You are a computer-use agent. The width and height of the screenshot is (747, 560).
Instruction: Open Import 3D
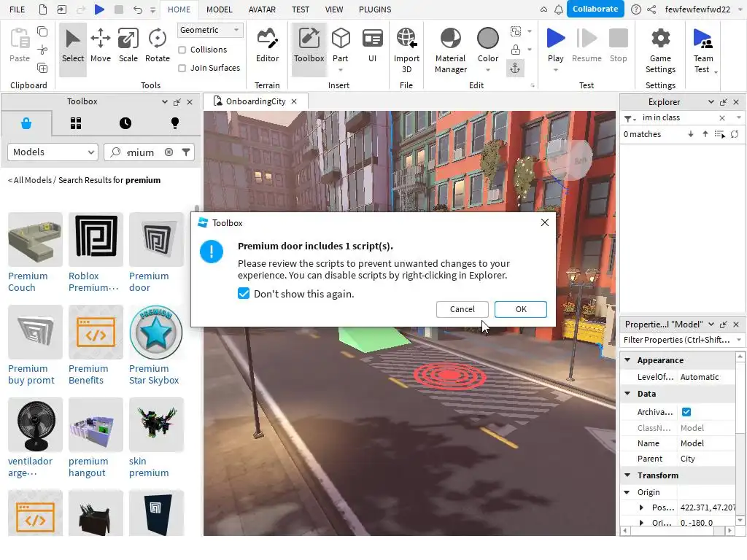pos(406,50)
